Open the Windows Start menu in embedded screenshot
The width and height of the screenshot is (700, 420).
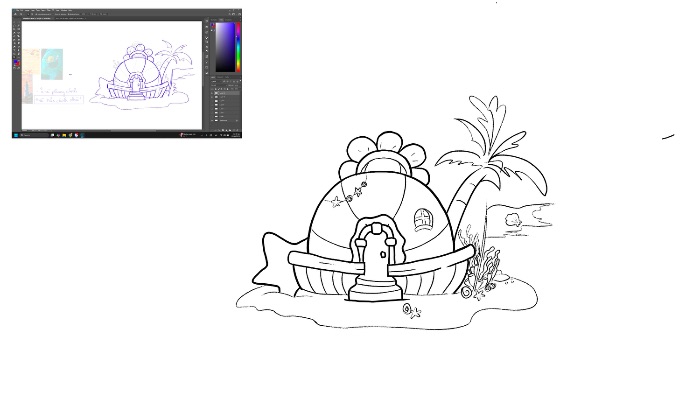[16, 135]
